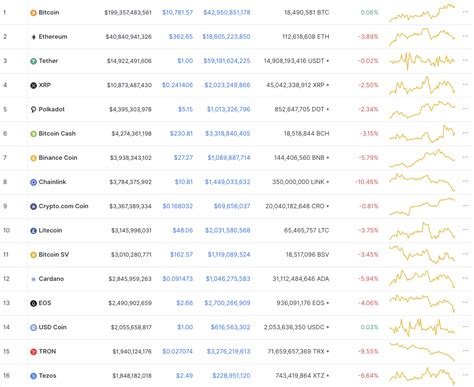Click the Polkadot logo icon
474x387 pixels.
[x=33, y=109]
